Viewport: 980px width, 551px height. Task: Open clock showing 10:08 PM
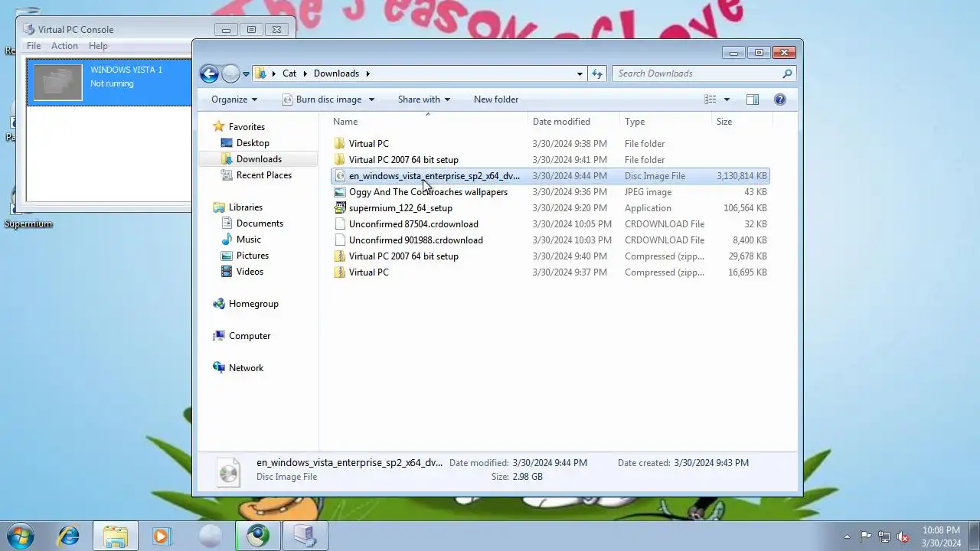(942, 536)
